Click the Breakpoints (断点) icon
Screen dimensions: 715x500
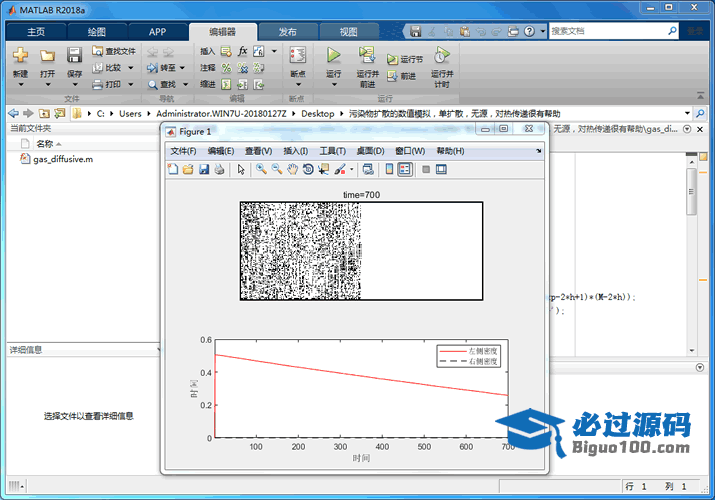pyautogui.click(x=298, y=55)
